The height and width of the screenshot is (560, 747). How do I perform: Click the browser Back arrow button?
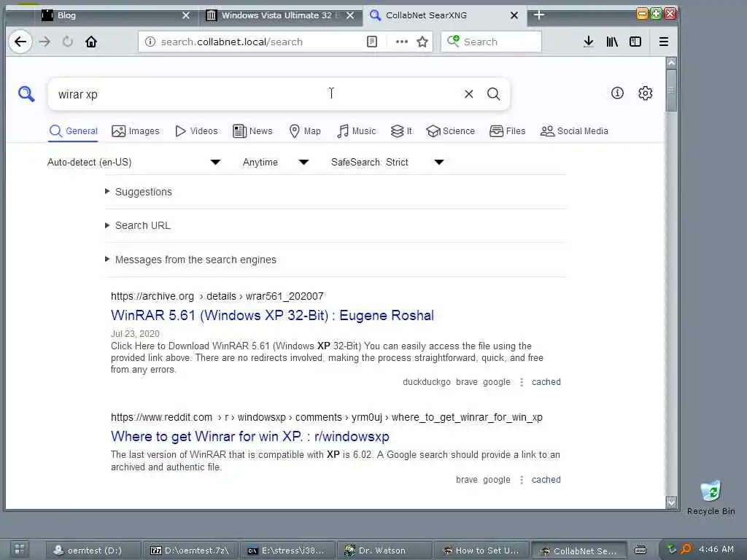click(x=20, y=42)
